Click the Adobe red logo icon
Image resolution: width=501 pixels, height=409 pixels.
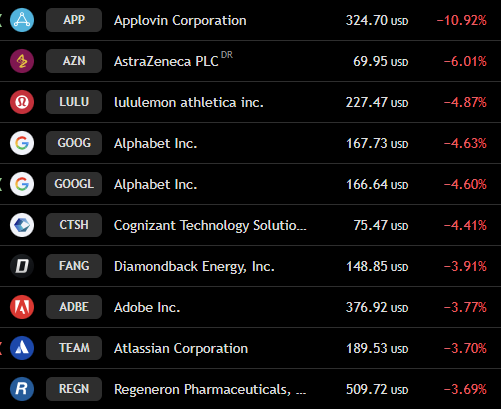click(22, 307)
